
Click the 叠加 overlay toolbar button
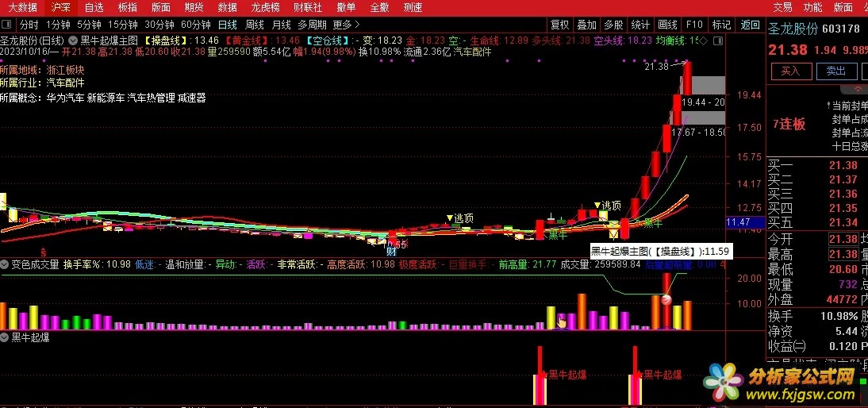(x=587, y=25)
